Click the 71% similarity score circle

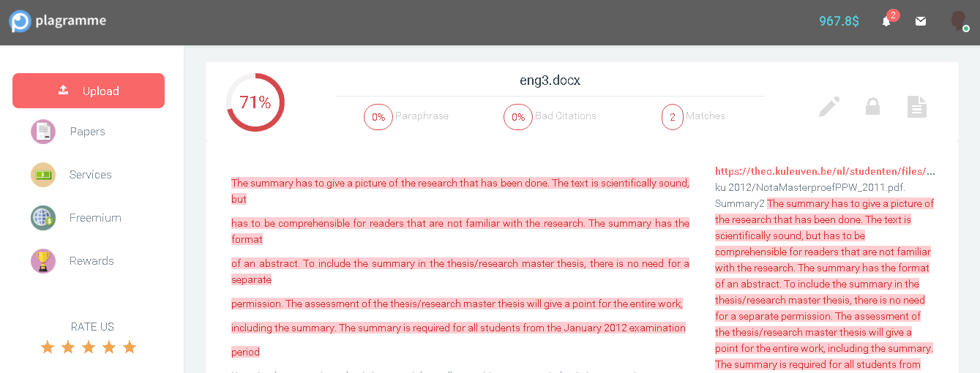[x=255, y=102]
